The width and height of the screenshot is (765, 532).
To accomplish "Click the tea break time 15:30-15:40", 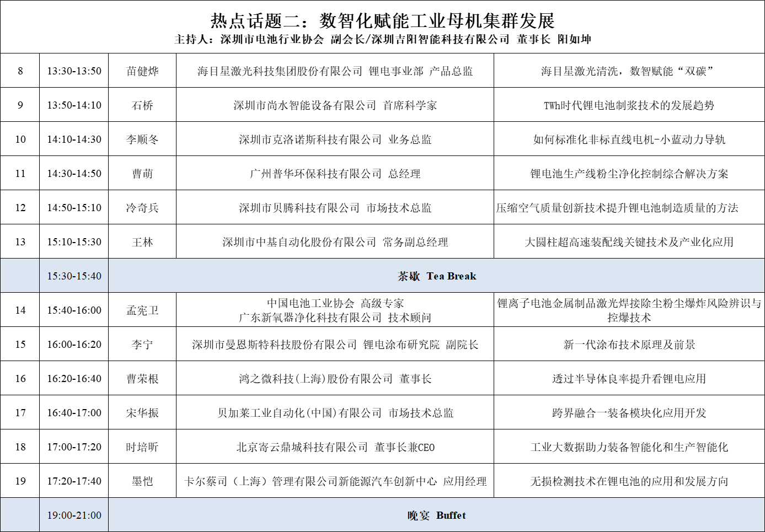I will (x=74, y=276).
